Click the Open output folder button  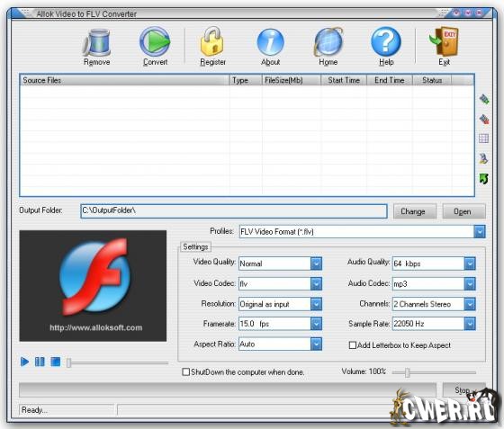tap(463, 211)
